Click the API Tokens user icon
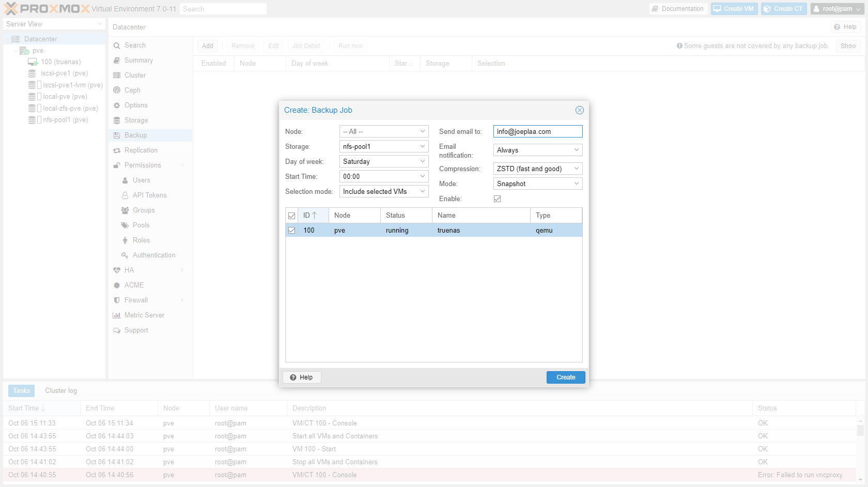The width and height of the screenshot is (868, 487). (125, 195)
